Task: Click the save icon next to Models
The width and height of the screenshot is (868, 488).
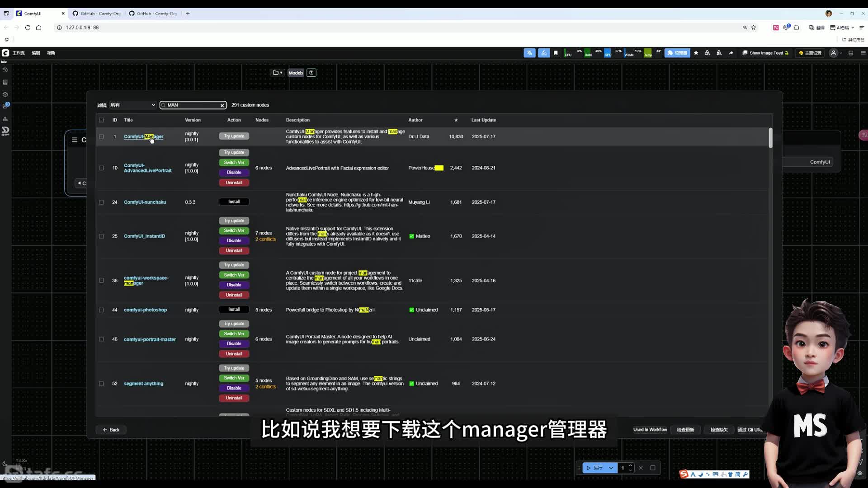Action: click(x=311, y=73)
